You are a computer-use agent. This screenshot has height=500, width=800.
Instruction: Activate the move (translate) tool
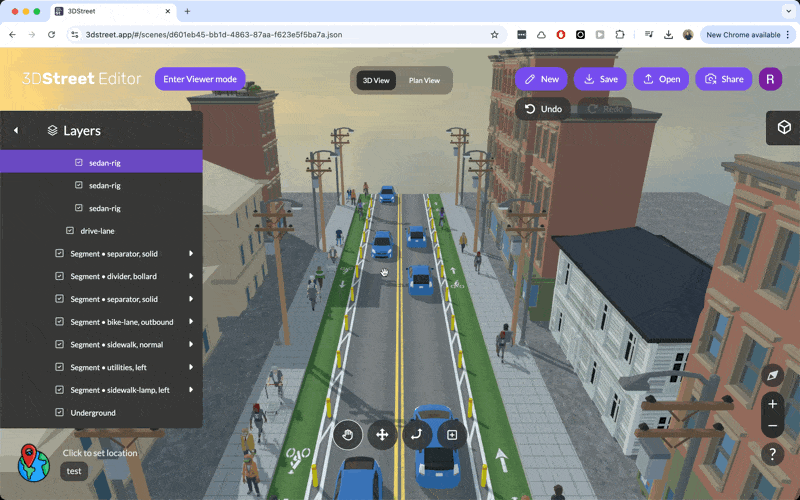point(381,435)
